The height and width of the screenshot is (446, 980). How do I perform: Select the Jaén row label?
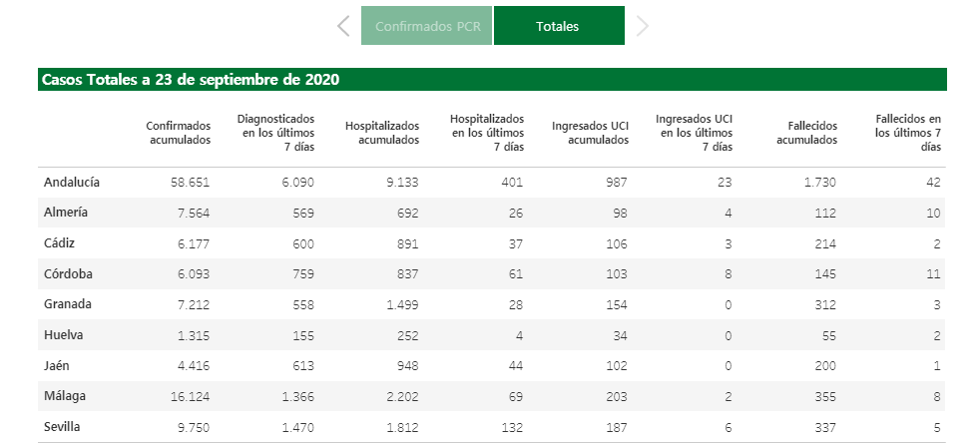point(58,365)
